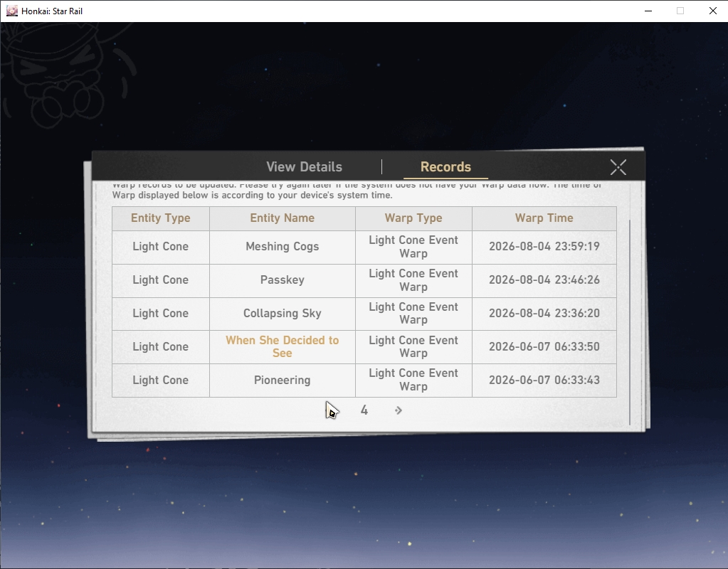Go to the next records page arrow

coord(399,410)
